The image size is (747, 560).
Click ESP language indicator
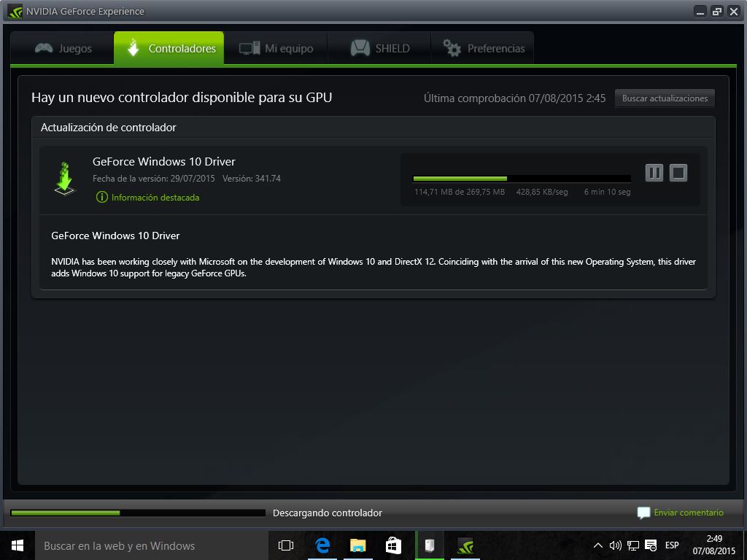672,545
